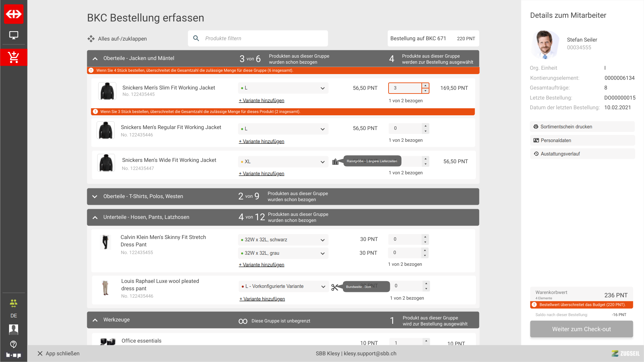Increase the Slim Fit Jacket quantity
644x362 pixels.
click(x=425, y=85)
